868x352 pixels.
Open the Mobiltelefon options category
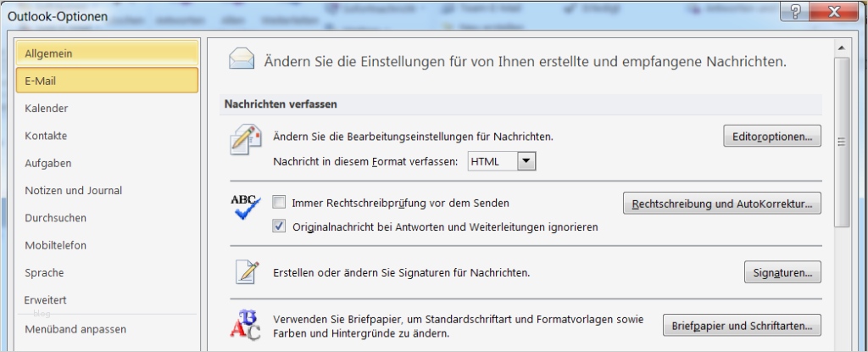(108, 245)
